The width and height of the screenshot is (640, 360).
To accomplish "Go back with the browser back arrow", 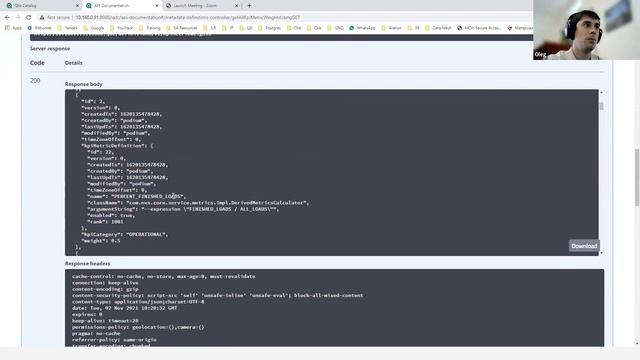I will pos(7,18).
